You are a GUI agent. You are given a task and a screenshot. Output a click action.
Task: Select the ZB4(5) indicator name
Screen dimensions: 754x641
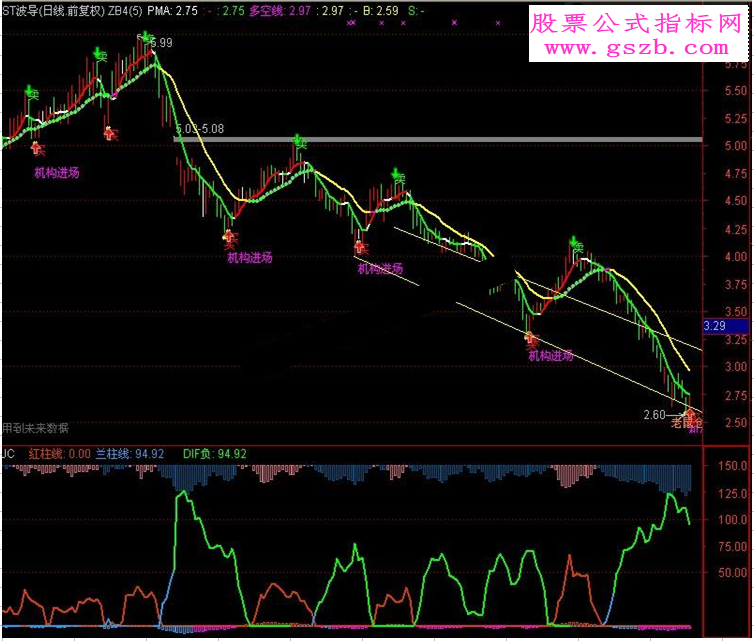(x=125, y=11)
